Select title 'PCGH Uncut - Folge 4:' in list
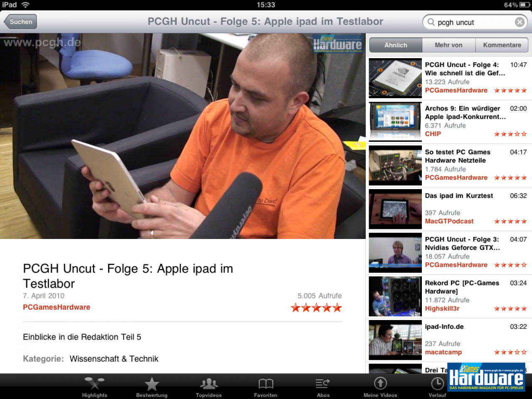 462,65
